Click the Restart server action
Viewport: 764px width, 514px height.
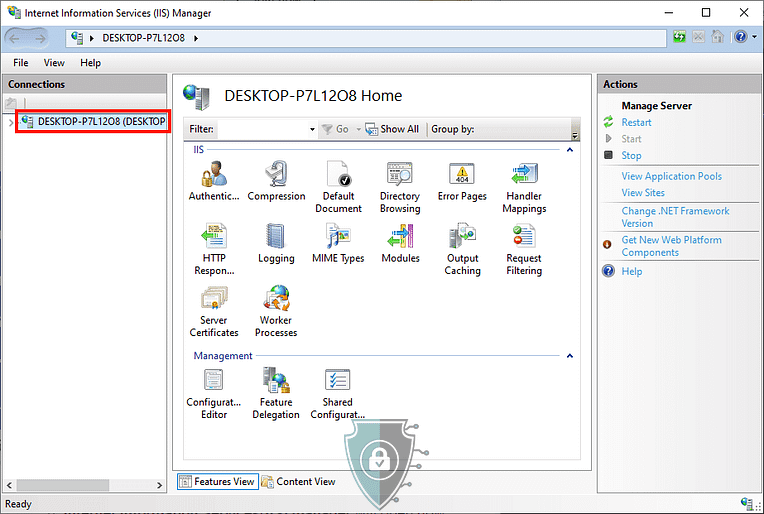pos(636,122)
